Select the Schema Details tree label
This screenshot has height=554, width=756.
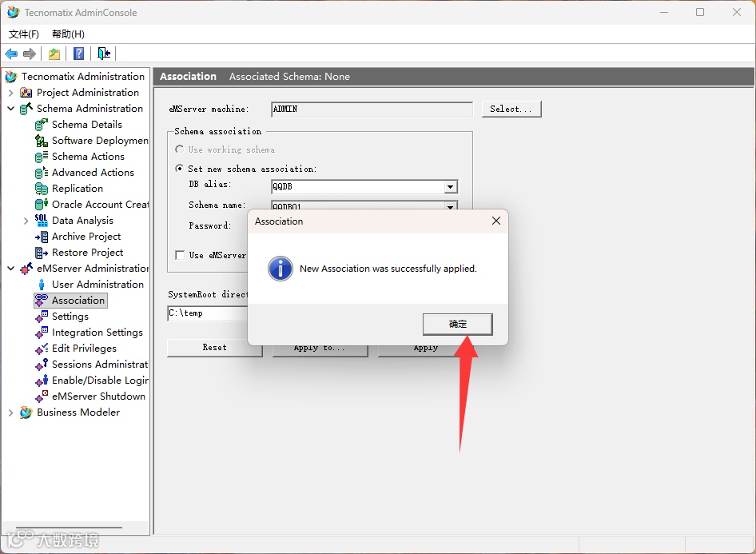tap(87, 125)
